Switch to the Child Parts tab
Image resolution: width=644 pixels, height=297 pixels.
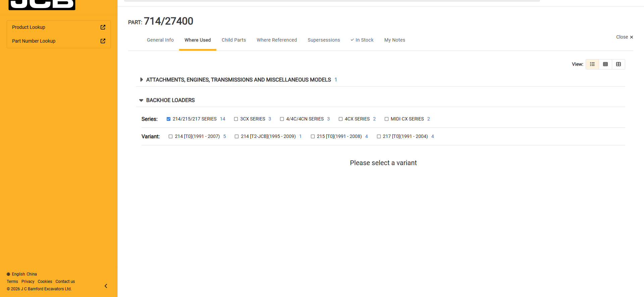234,40
